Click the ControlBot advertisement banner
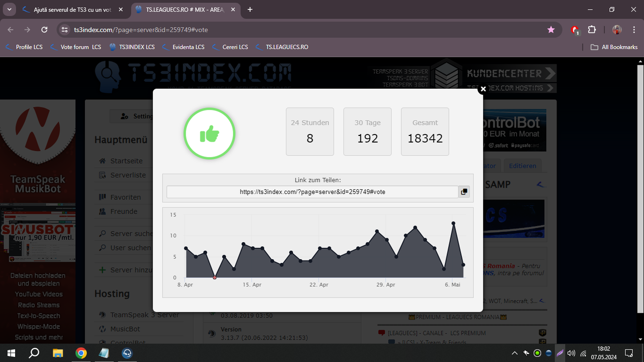The width and height of the screenshot is (644, 362). (513, 130)
